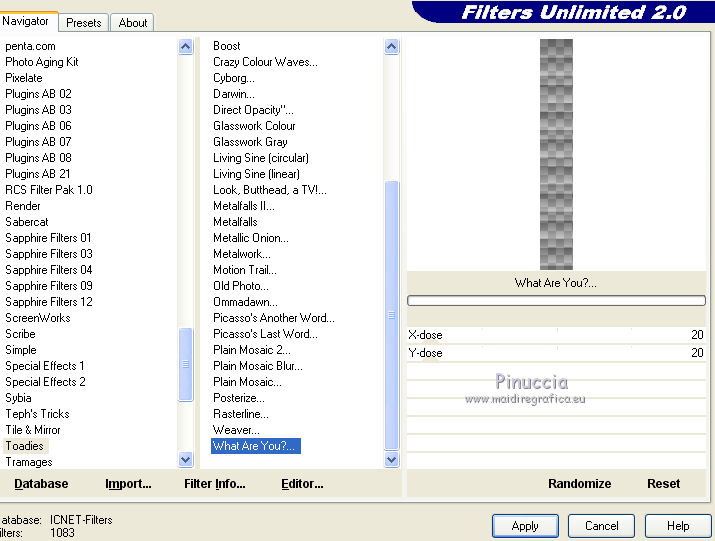Select the Scribe category
Viewport: 715px width, 541px height.
click(21, 334)
